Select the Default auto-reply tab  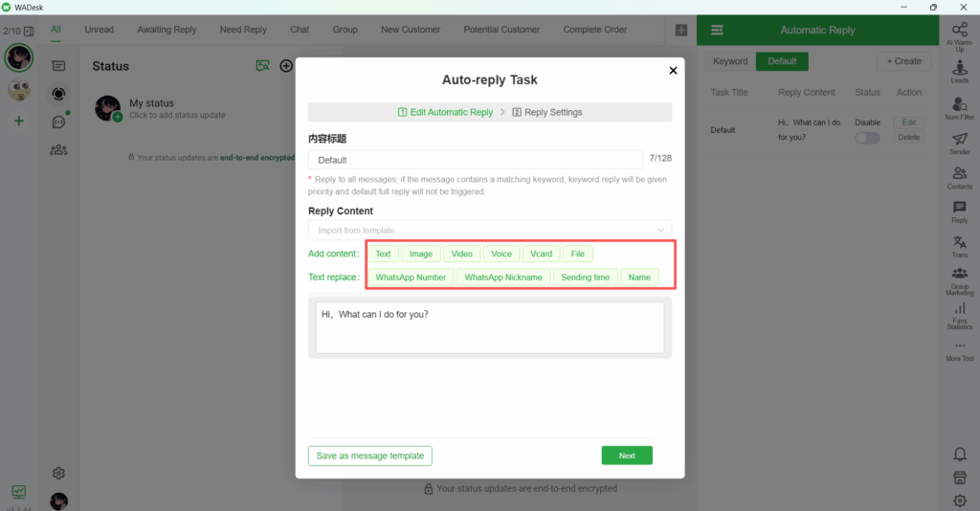782,61
